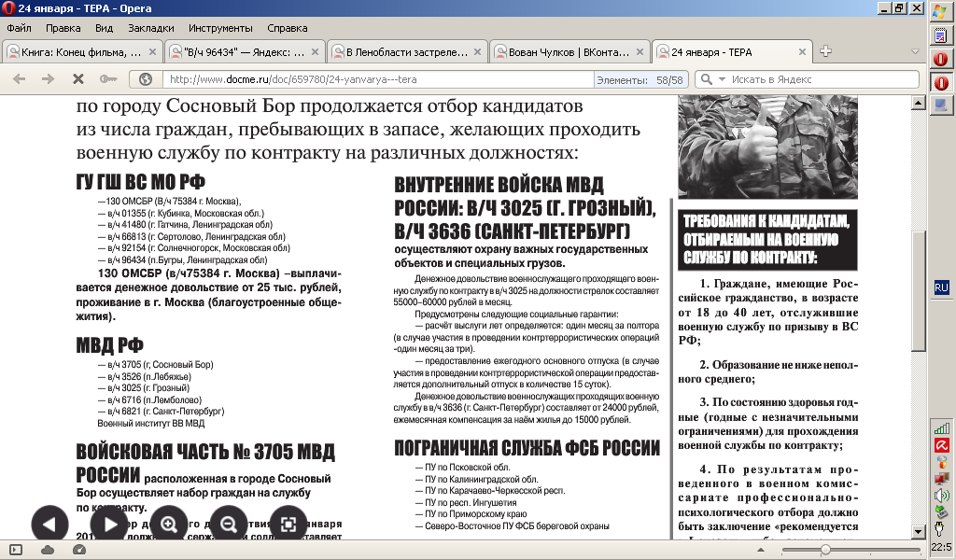Image resolution: width=956 pixels, height=560 pixels.
Task: Open the Вид menu
Action: pyautogui.click(x=105, y=28)
